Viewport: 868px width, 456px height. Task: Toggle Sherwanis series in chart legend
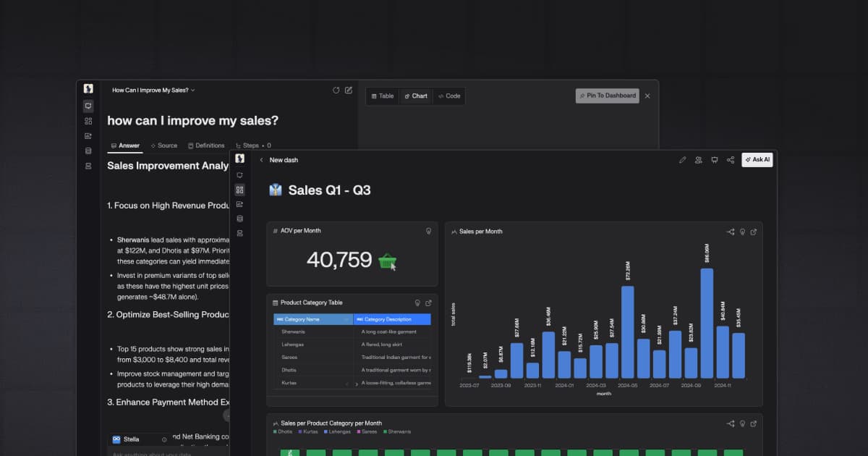[398, 431]
